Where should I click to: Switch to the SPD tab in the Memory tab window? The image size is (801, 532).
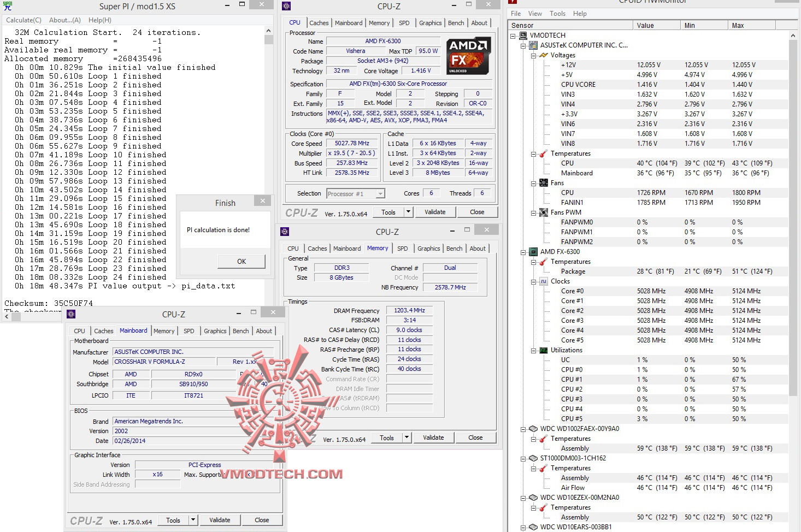coord(403,249)
